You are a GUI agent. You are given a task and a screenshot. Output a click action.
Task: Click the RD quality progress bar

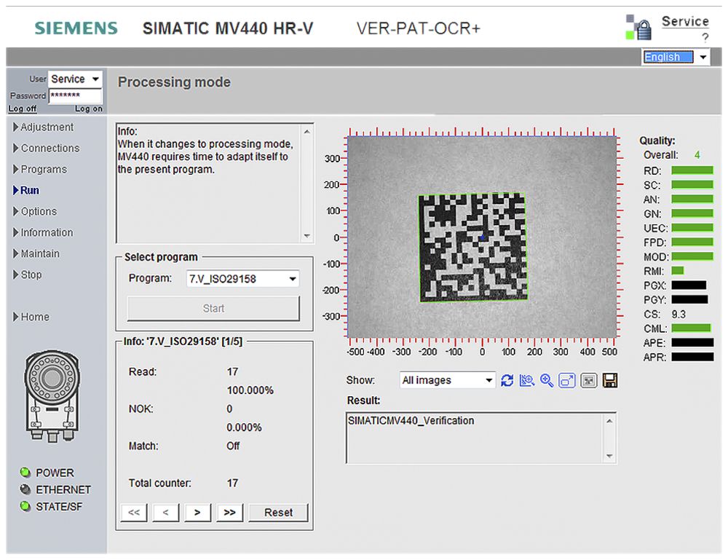(x=692, y=170)
